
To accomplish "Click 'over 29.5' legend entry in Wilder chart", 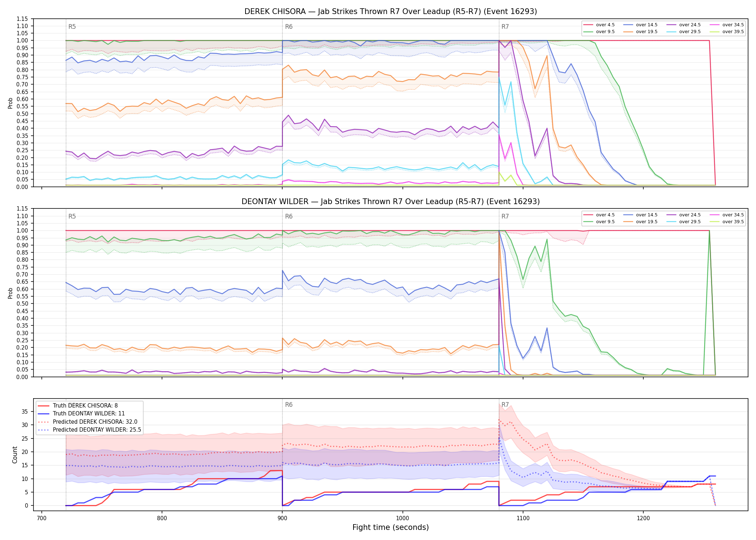I will tap(684, 222).
